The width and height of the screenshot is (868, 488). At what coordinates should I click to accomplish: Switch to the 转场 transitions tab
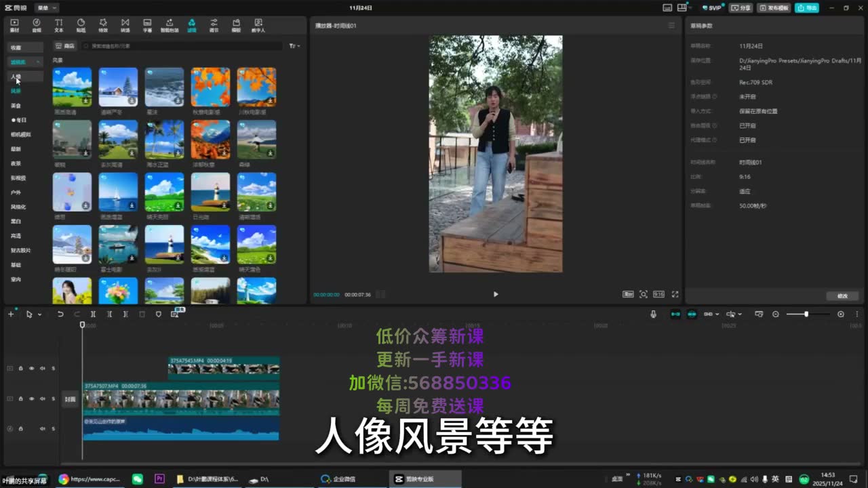click(125, 26)
